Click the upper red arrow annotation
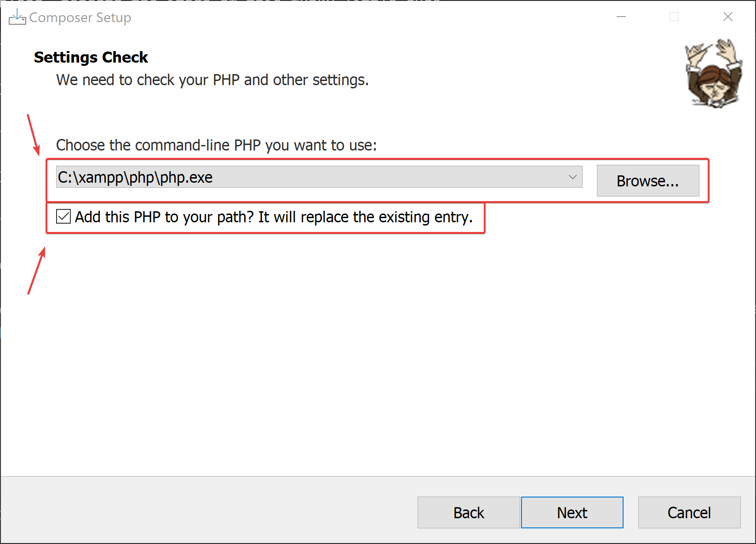The height and width of the screenshot is (544, 756). coord(33,135)
